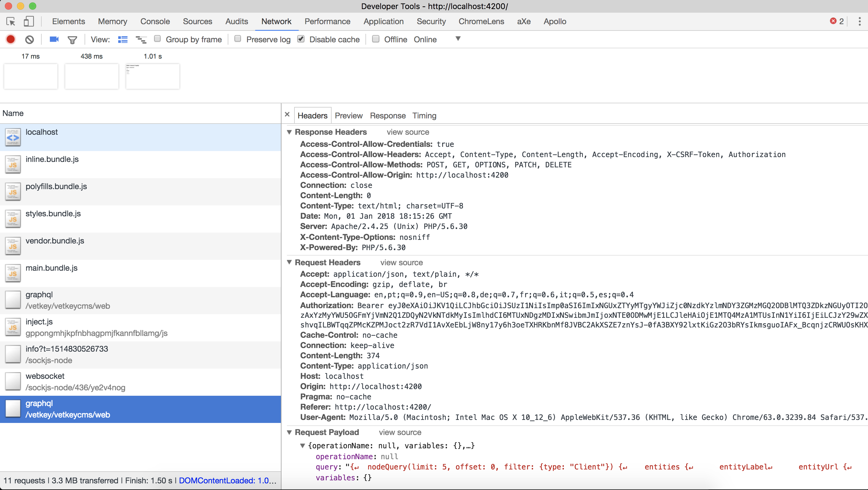Switch to large request rows view
Viewport: 868px width, 490px height.
pyautogui.click(x=123, y=40)
